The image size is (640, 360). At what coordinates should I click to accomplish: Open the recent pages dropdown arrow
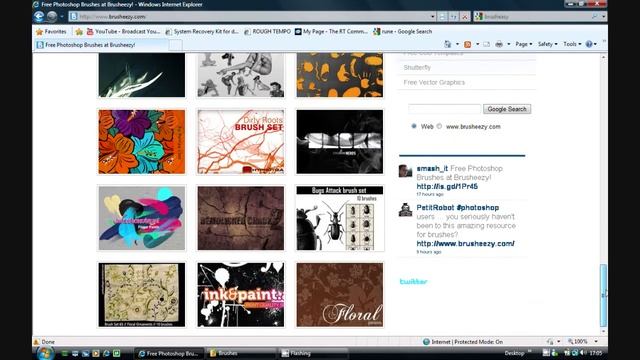(62, 17)
